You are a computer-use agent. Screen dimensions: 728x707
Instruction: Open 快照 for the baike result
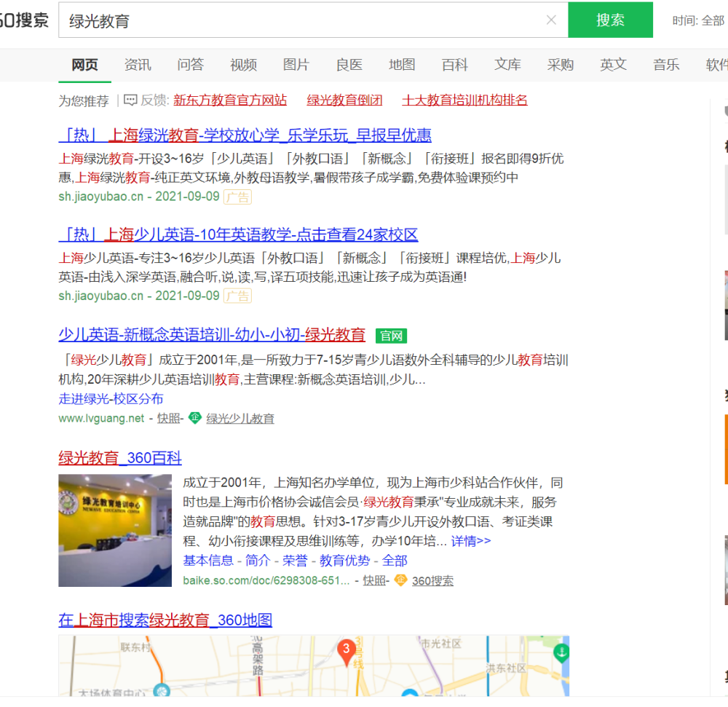coord(374,580)
